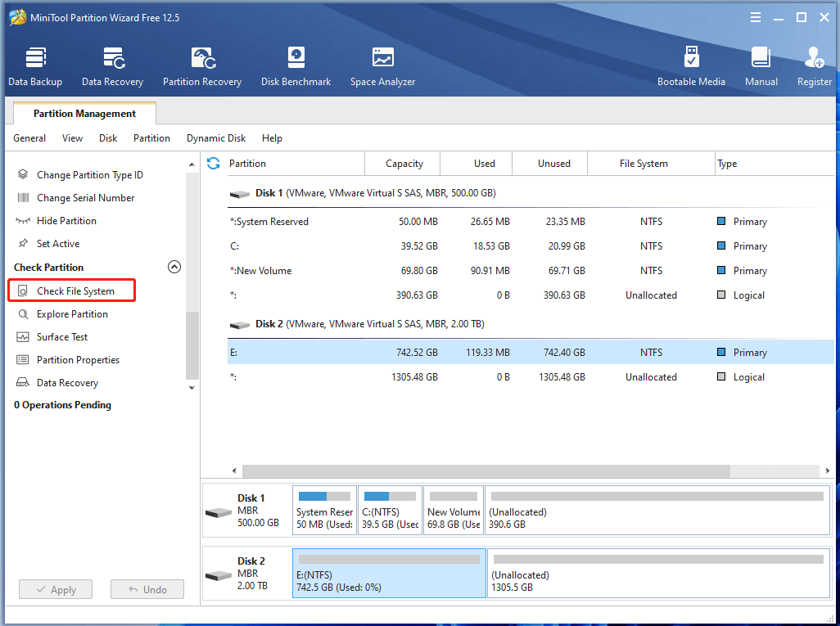Click the Disk 1 drive icon in disk map
This screenshot has width=840, height=626.
click(219, 512)
